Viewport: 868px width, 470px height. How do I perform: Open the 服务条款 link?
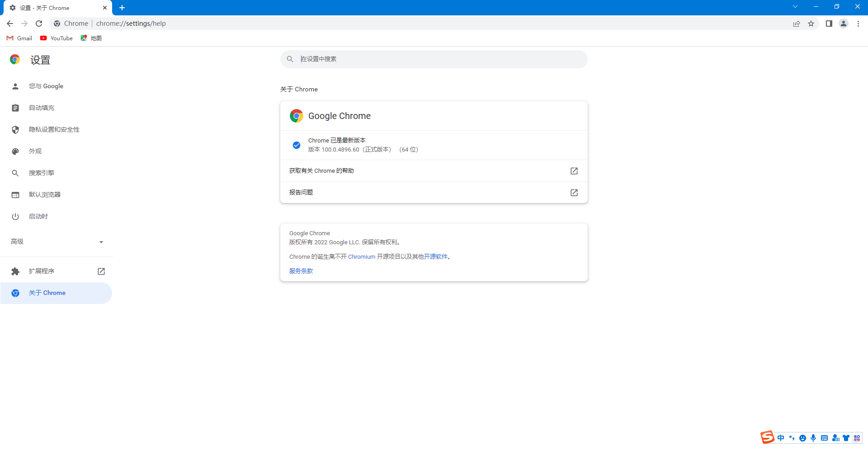pos(301,271)
